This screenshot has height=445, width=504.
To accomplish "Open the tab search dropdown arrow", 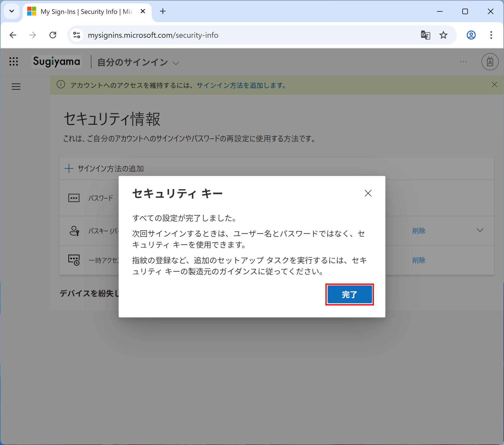I will (x=12, y=11).
